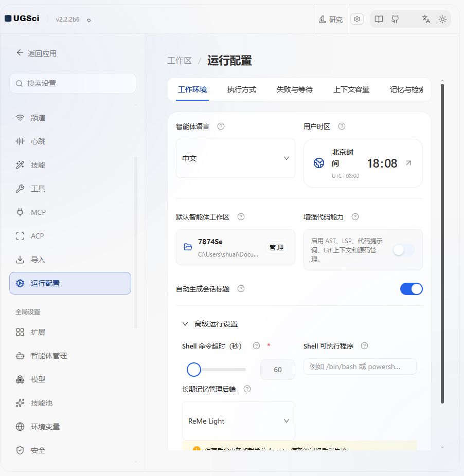
Task: Click the Shell timeout value field 60
Action: point(278,370)
